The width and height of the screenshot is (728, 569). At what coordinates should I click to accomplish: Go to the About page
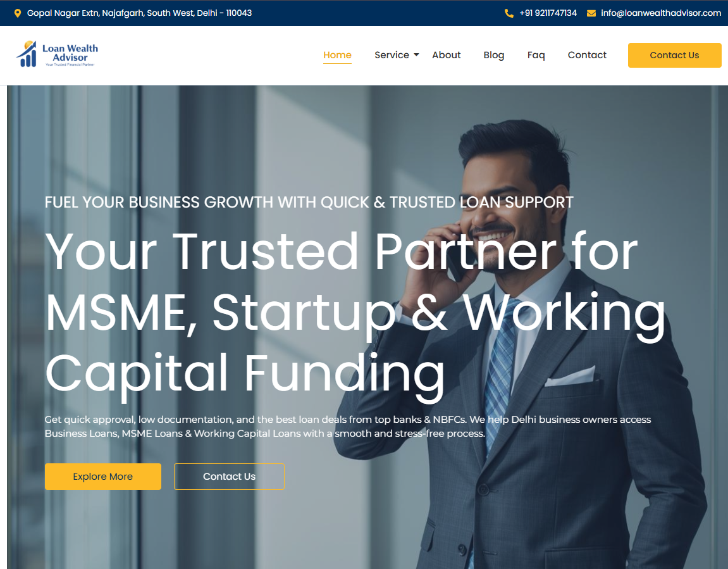click(x=446, y=55)
